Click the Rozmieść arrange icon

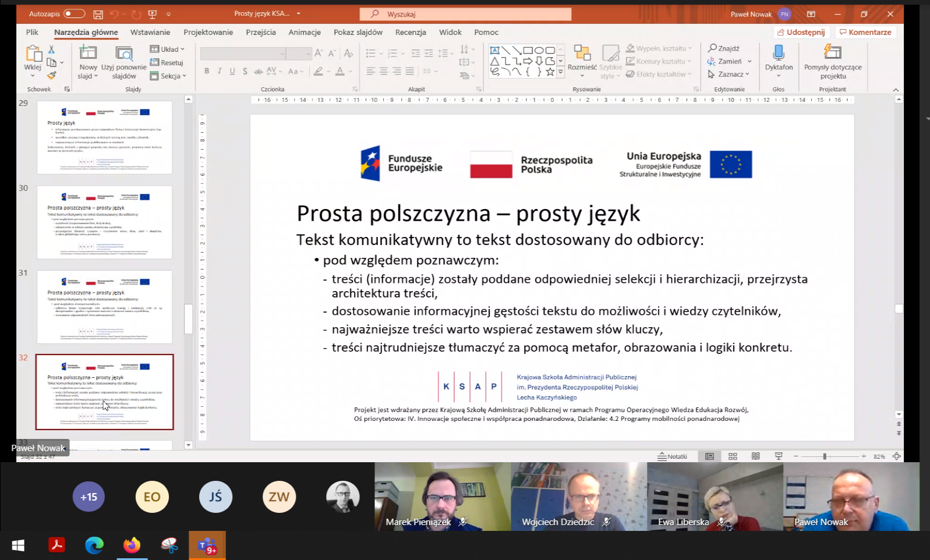coord(582,54)
